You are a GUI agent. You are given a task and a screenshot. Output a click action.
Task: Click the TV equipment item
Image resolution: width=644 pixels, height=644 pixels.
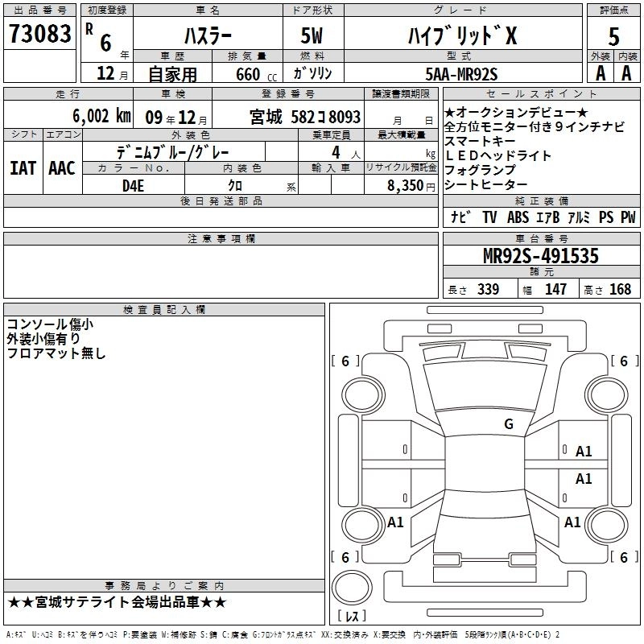tap(489, 217)
